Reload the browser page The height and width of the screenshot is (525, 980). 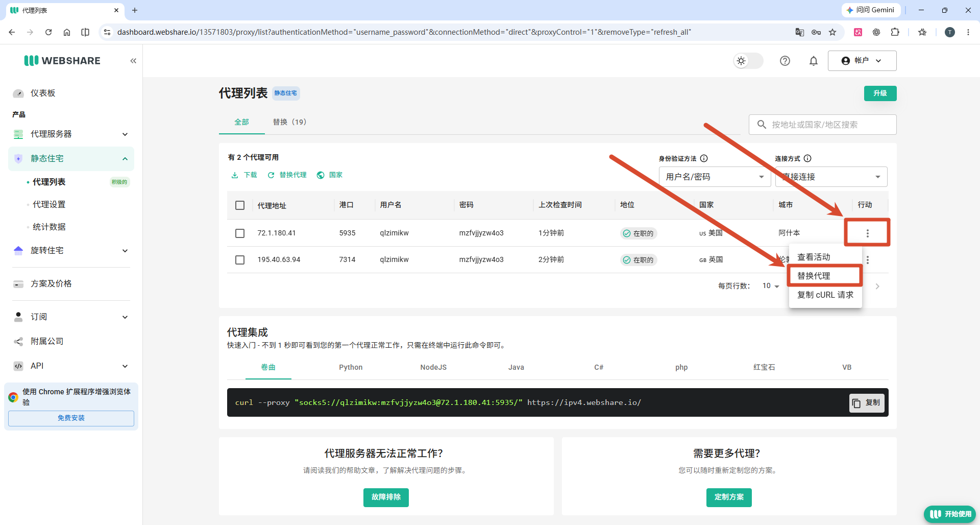tap(48, 32)
